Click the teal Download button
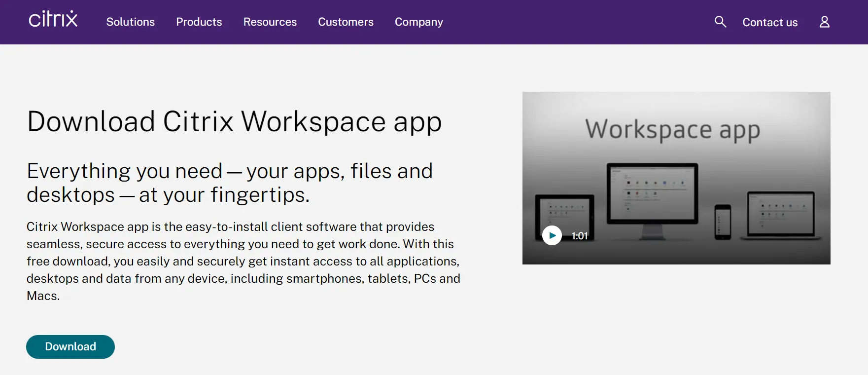This screenshot has height=375, width=868. pyautogui.click(x=70, y=347)
